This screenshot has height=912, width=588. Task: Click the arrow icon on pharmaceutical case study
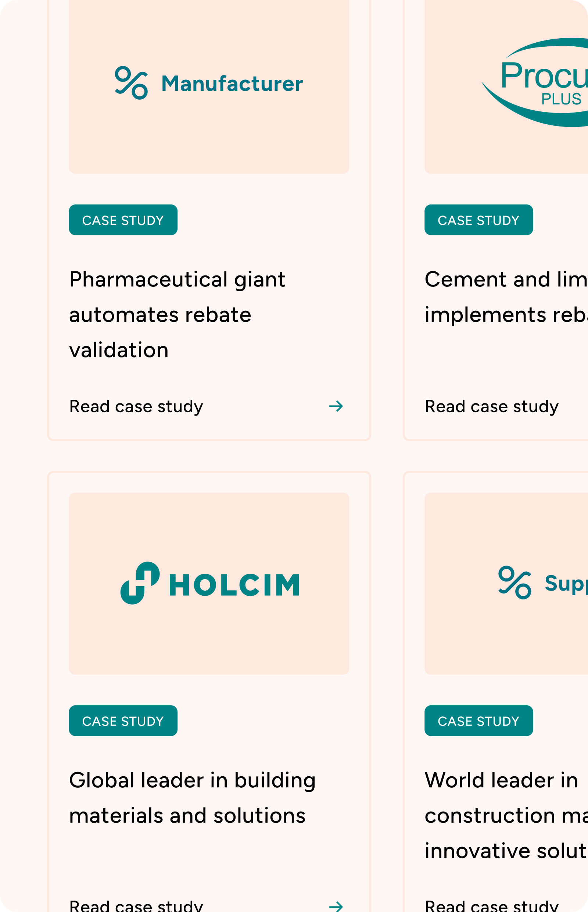click(336, 406)
